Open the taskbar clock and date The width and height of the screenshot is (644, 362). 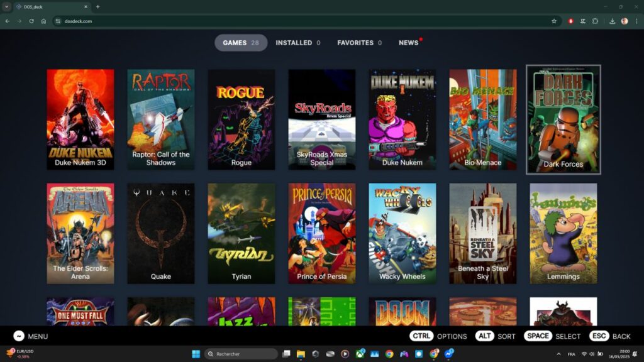(619, 354)
